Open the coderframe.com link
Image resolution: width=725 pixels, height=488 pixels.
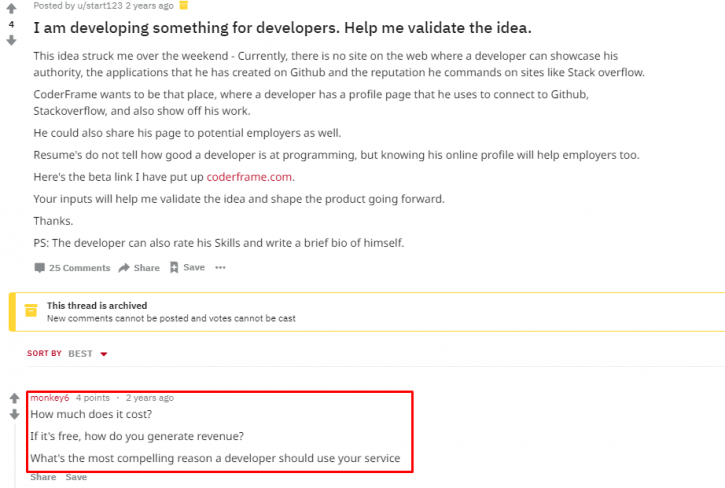[249, 177]
